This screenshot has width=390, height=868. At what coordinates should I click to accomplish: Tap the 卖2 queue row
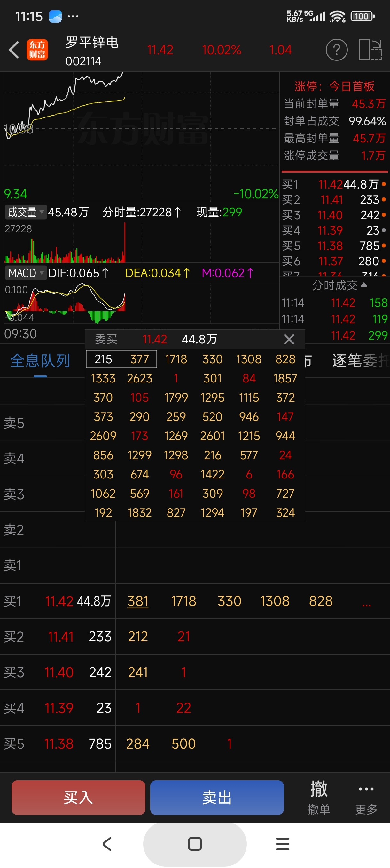(x=195, y=530)
